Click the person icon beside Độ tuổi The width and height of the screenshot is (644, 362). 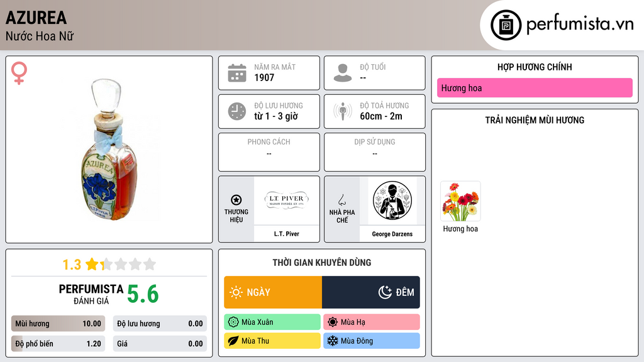(x=343, y=73)
